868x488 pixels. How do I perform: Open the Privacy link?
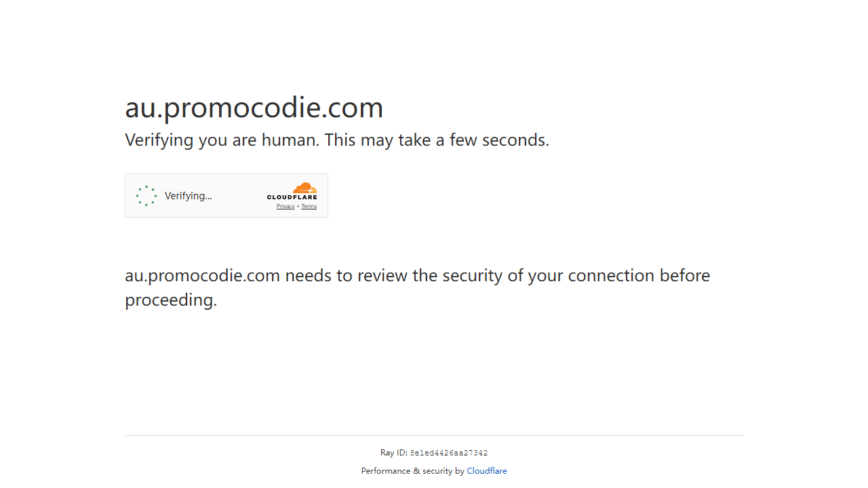285,206
